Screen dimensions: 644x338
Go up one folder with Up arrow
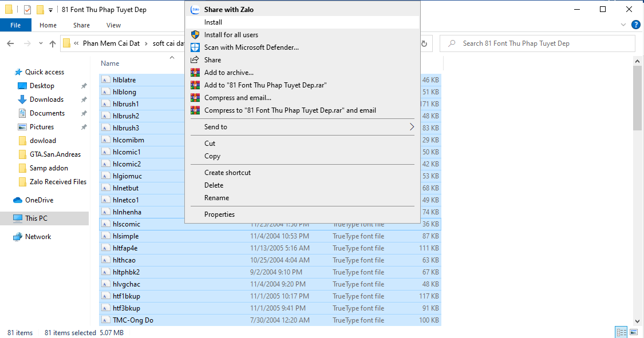point(53,43)
